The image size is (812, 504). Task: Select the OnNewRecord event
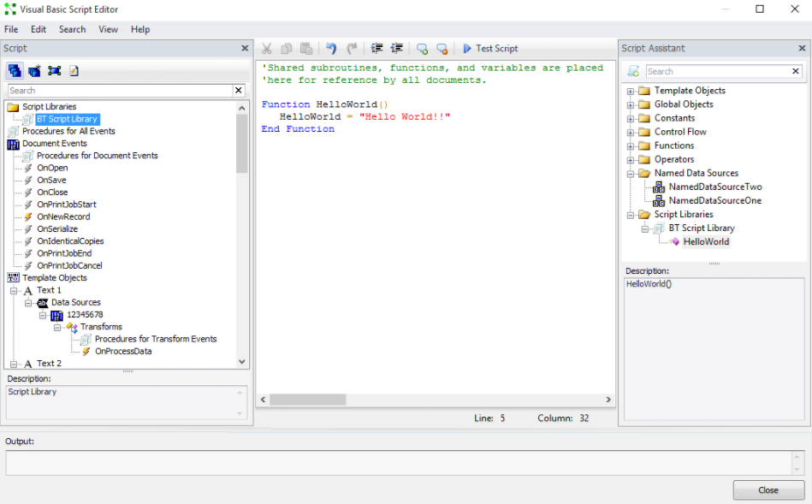63,216
